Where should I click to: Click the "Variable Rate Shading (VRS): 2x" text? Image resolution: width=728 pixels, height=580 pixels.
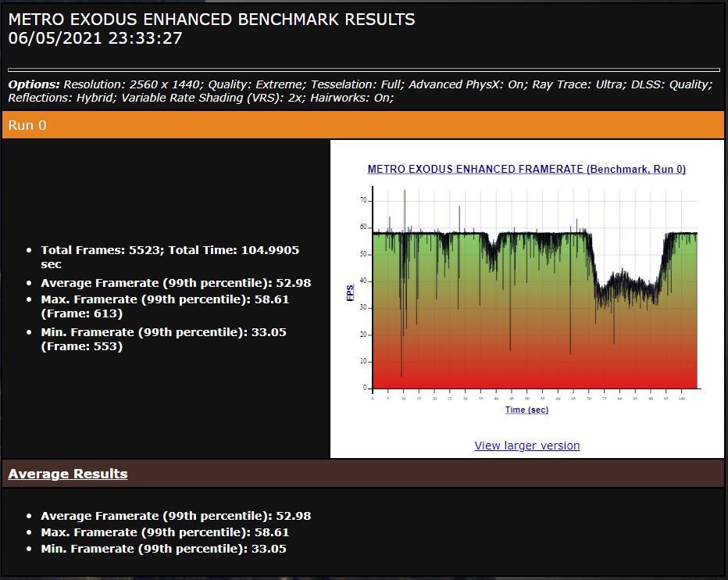tap(213, 98)
